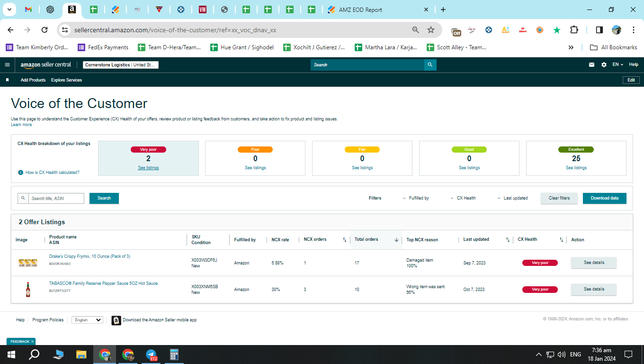Open the FedEx Payments bookmark
The height and width of the screenshot is (364, 644).
[x=103, y=47]
